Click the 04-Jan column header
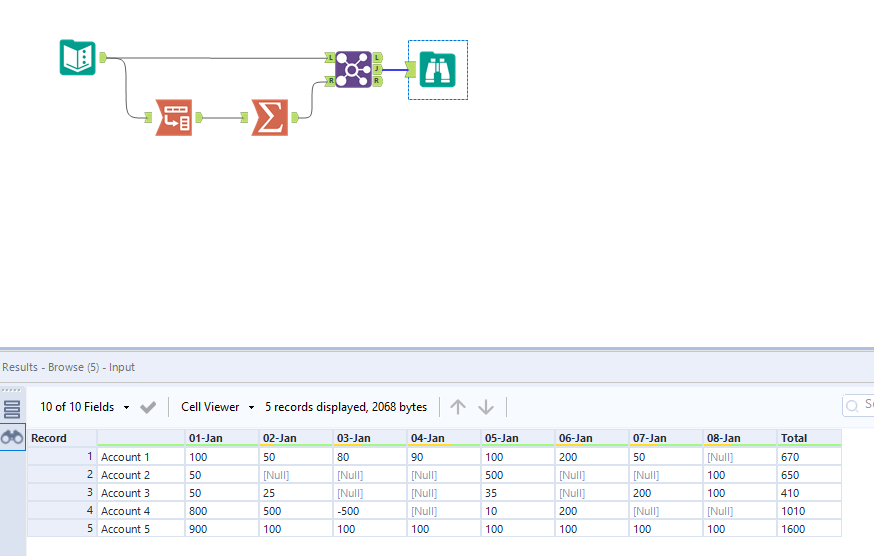The width and height of the screenshot is (874, 556). coord(444,438)
